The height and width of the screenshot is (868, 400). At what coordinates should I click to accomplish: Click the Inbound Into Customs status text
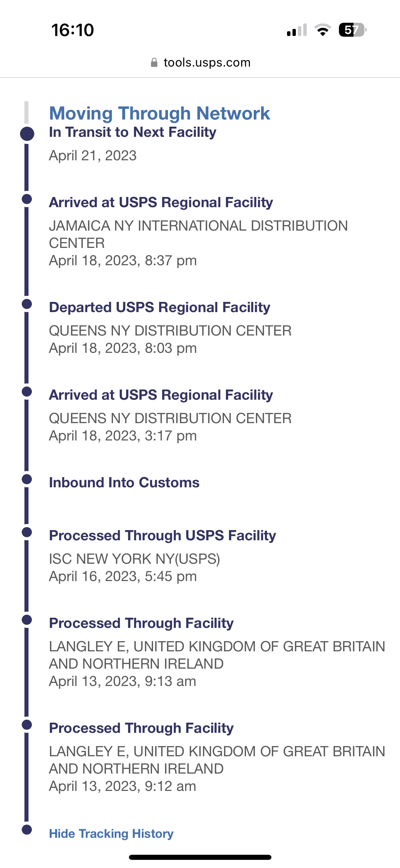[x=124, y=483]
